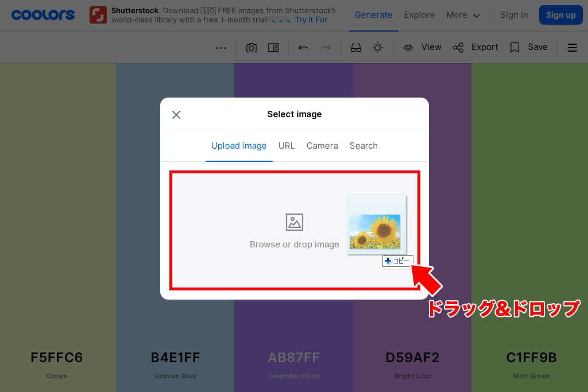Click the Browse or drop image area
The image size is (588, 392).
coord(294,231)
